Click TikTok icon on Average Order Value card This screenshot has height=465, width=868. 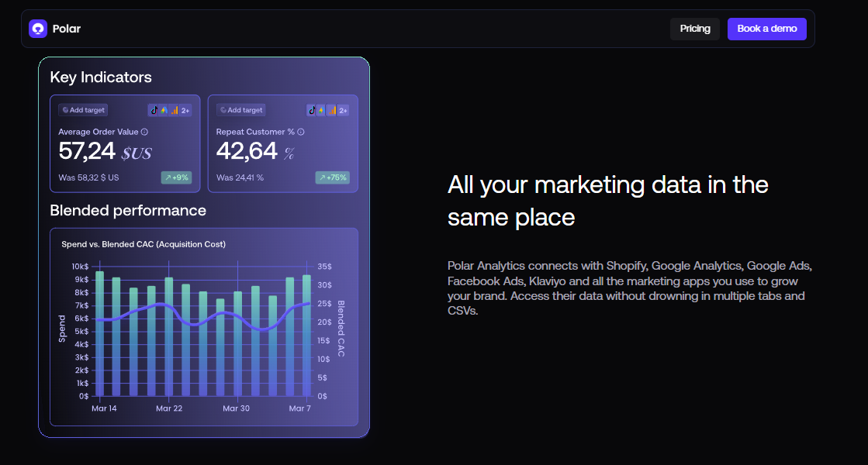tap(154, 110)
